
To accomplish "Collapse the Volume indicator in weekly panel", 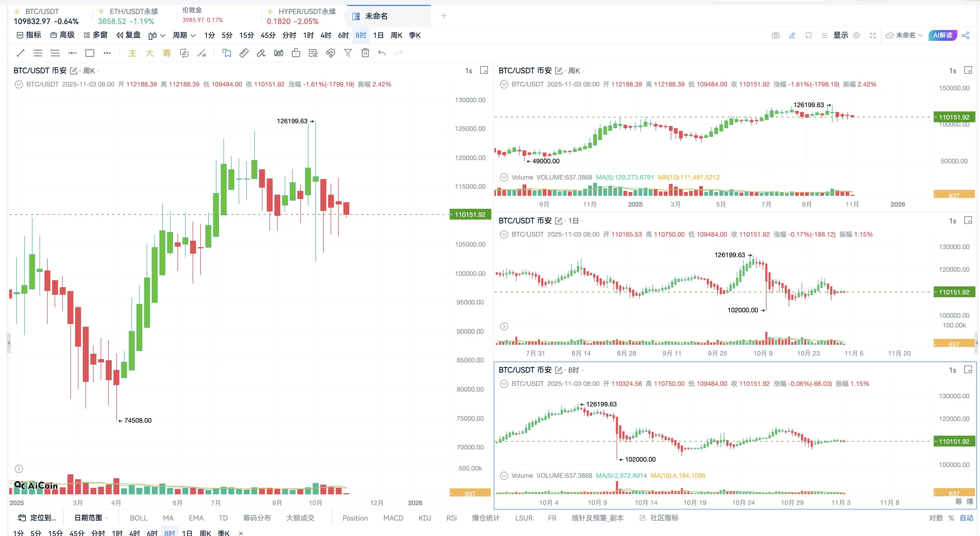I will (504, 177).
